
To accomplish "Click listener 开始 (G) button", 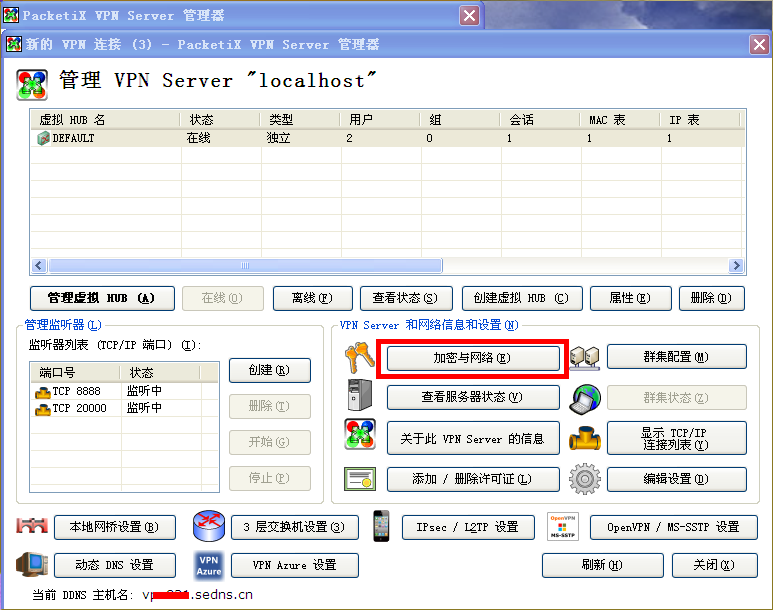I will (270, 442).
